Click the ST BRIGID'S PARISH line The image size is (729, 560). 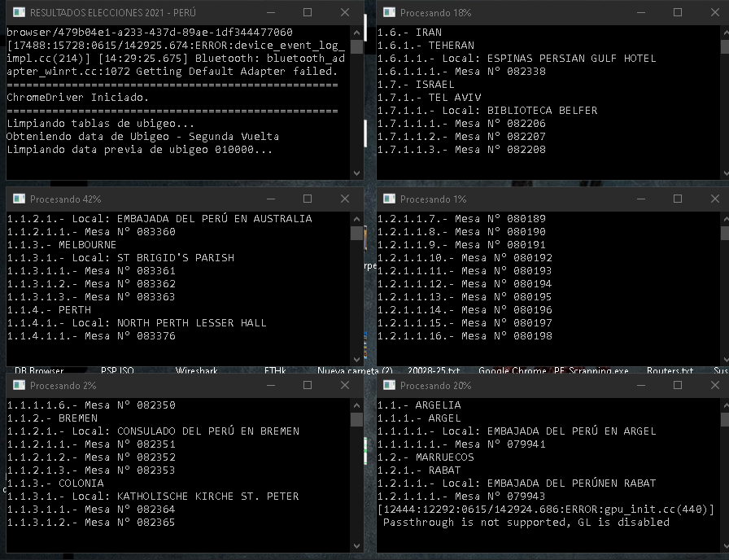click(120, 258)
